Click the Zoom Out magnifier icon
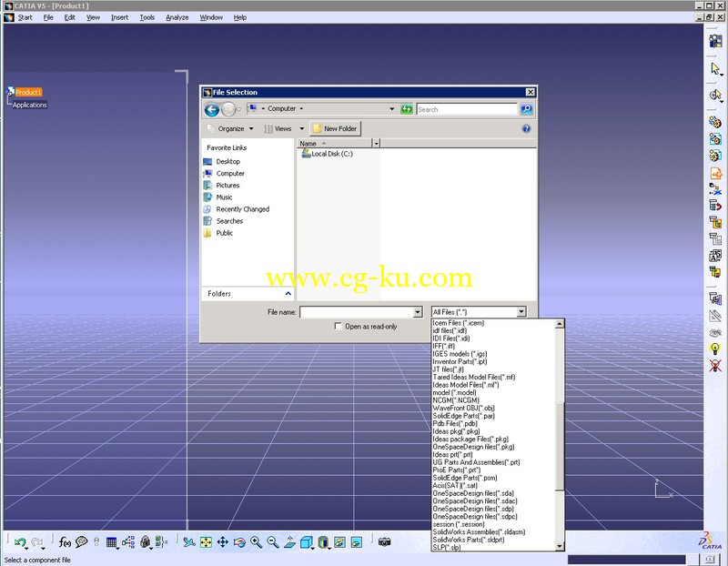The image size is (728, 566). [x=272, y=542]
